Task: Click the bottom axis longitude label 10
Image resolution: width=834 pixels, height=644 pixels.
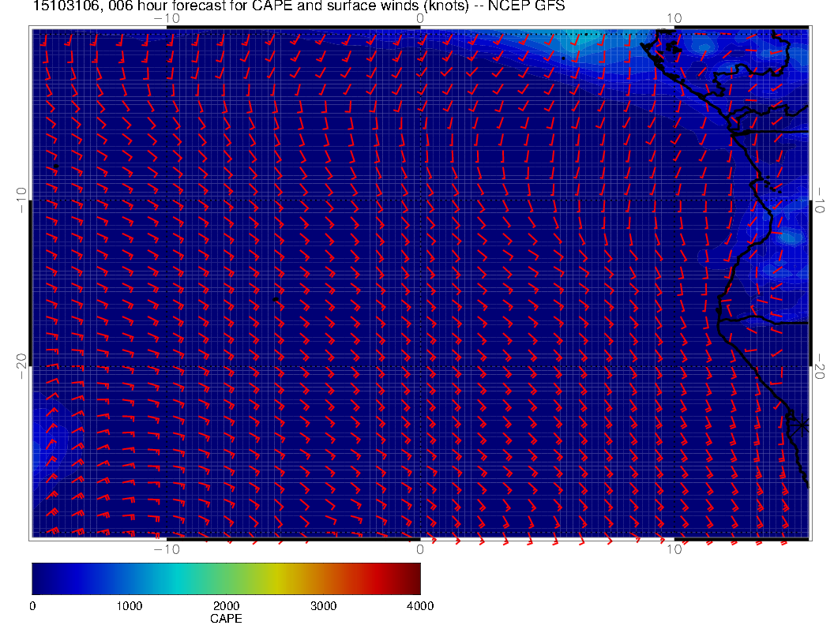Action: tap(674, 549)
